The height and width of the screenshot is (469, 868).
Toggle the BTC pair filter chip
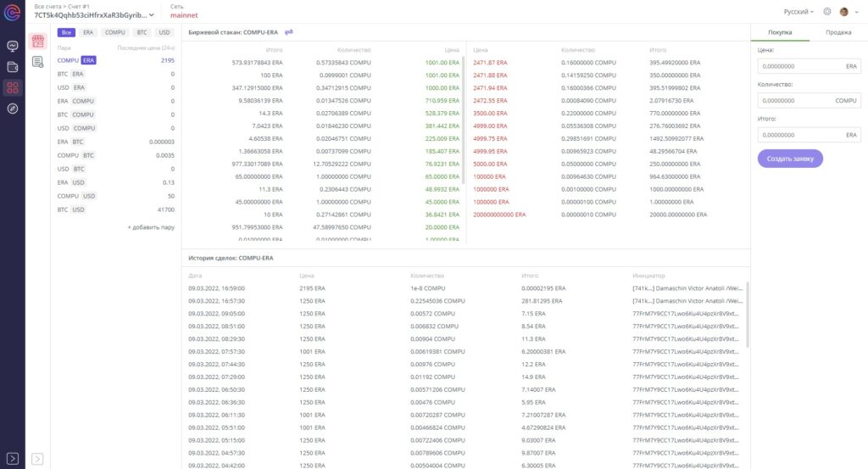click(142, 32)
